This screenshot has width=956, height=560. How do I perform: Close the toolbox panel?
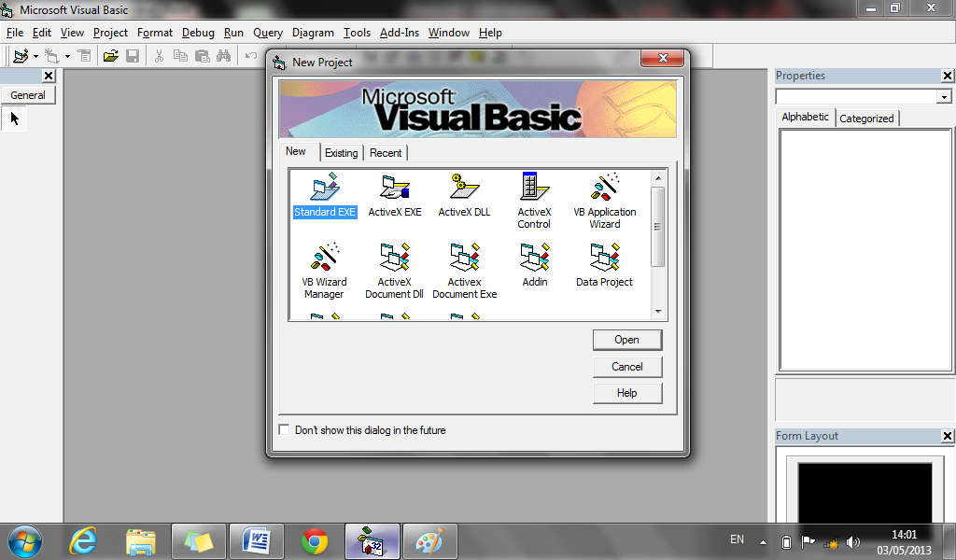(49, 76)
